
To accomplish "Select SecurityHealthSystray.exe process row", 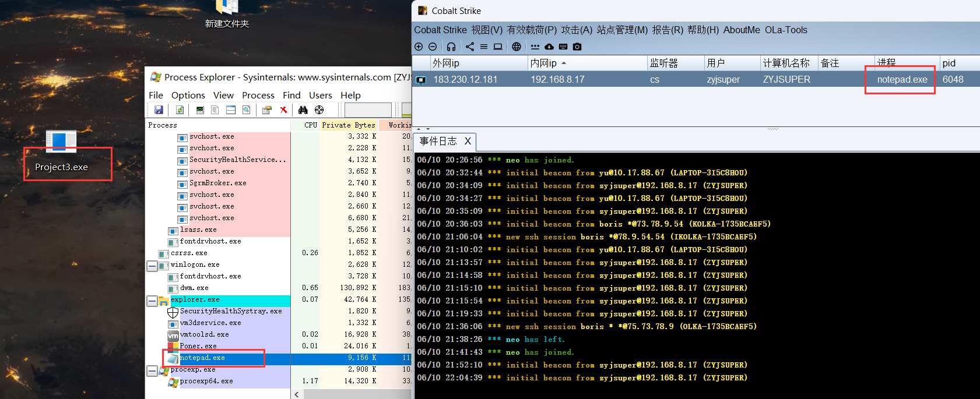I will [x=279, y=311].
